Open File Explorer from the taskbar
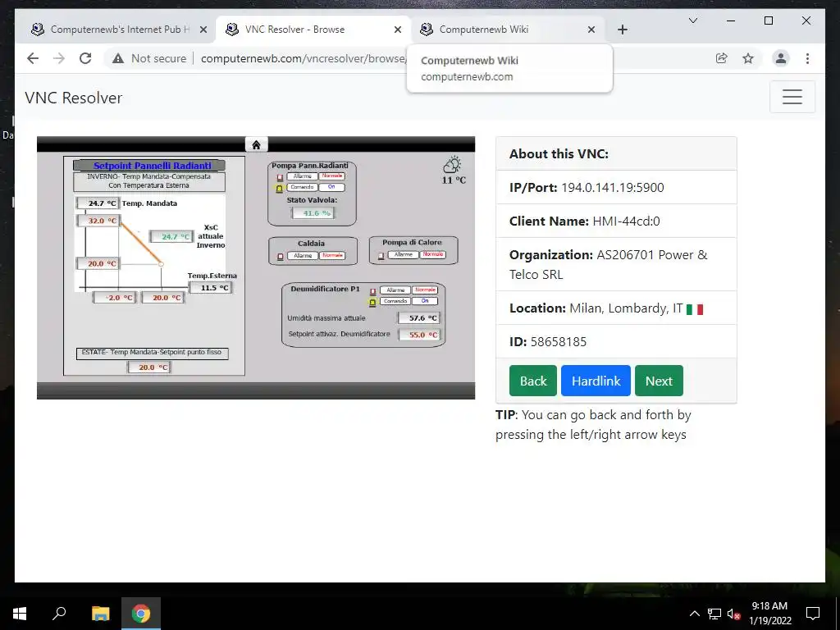This screenshot has height=630, width=840. click(x=100, y=614)
